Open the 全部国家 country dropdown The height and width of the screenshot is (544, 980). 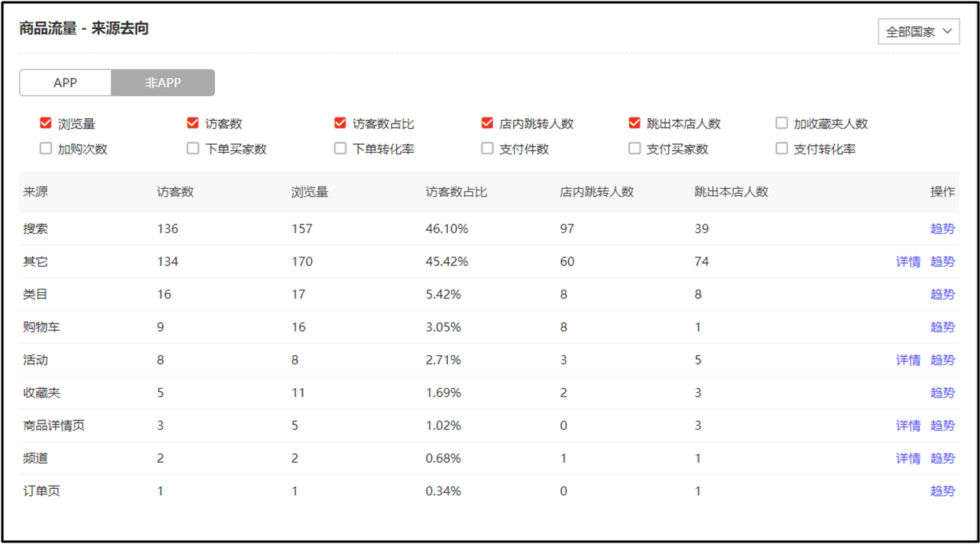click(x=918, y=31)
